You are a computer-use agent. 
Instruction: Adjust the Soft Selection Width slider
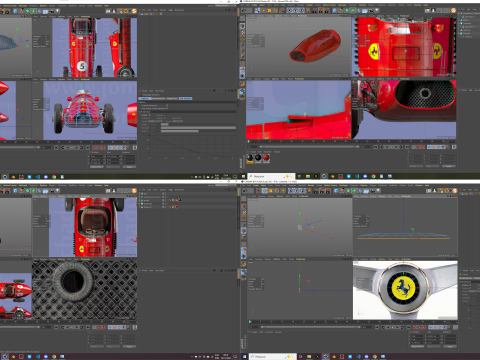pyautogui.click(x=198, y=131)
